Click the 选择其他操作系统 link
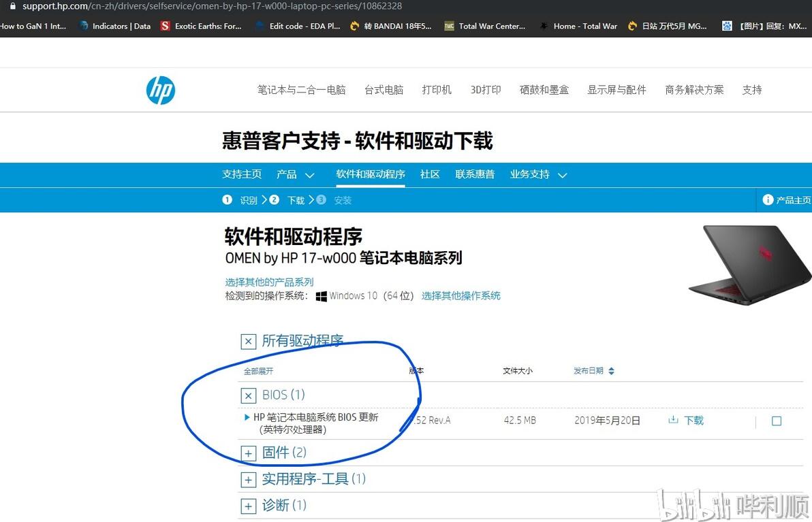Viewport: 812px width, 522px height. click(x=461, y=296)
